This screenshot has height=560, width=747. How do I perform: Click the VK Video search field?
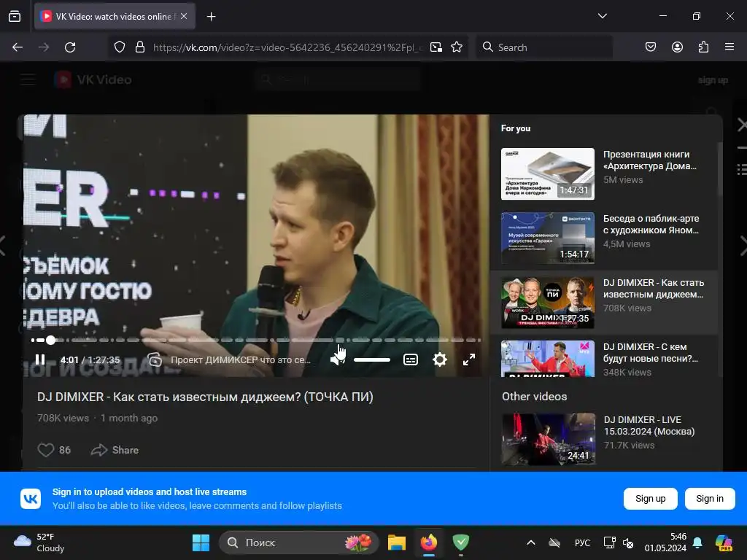click(x=337, y=79)
